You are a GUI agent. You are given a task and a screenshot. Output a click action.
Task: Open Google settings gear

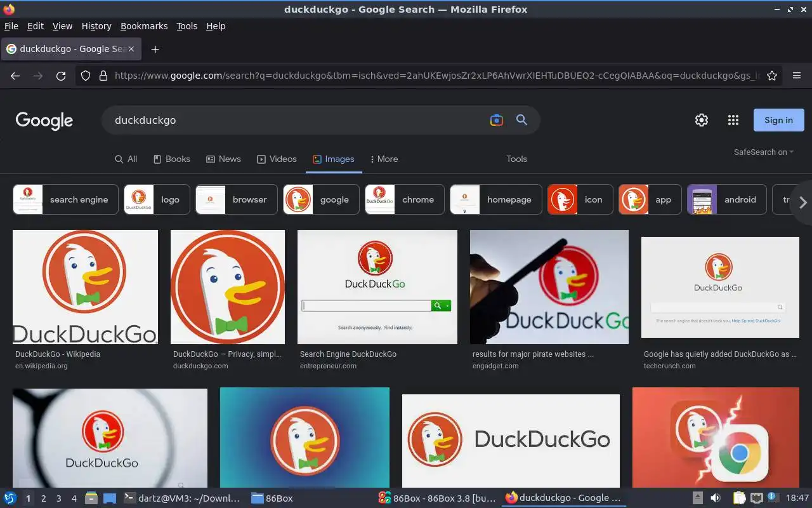[x=701, y=120]
